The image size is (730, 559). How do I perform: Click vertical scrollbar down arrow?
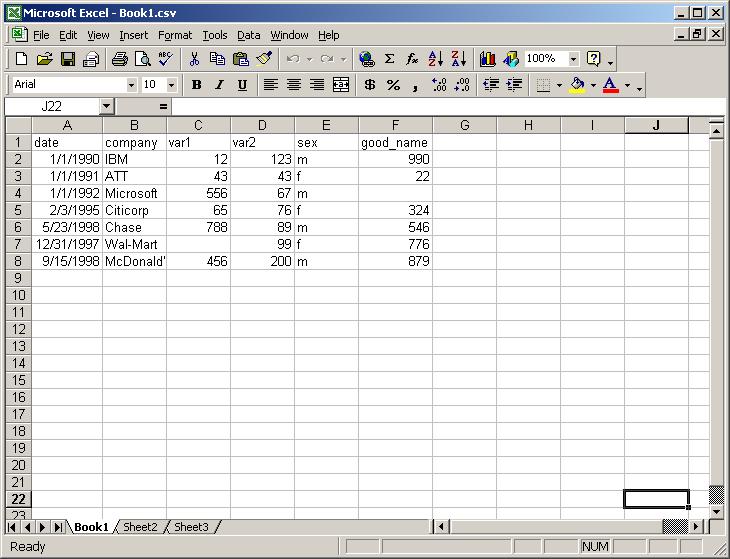click(x=716, y=512)
